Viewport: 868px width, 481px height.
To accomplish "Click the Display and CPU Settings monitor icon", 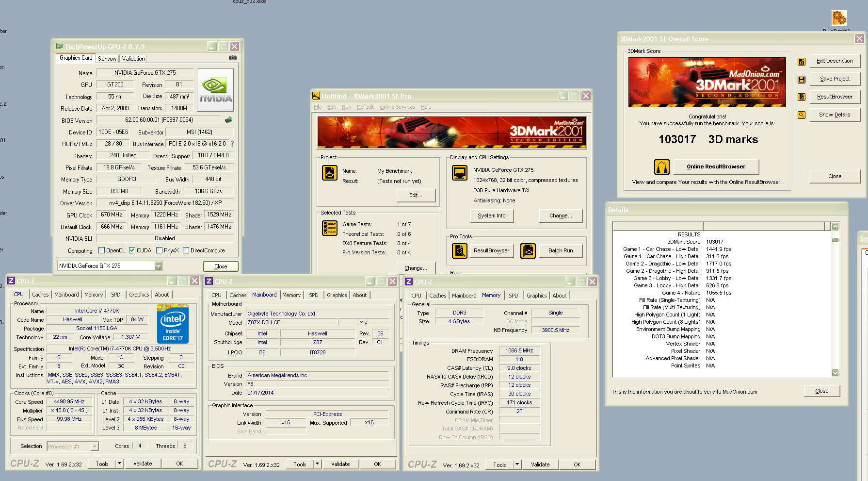I will tap(459, 173).
